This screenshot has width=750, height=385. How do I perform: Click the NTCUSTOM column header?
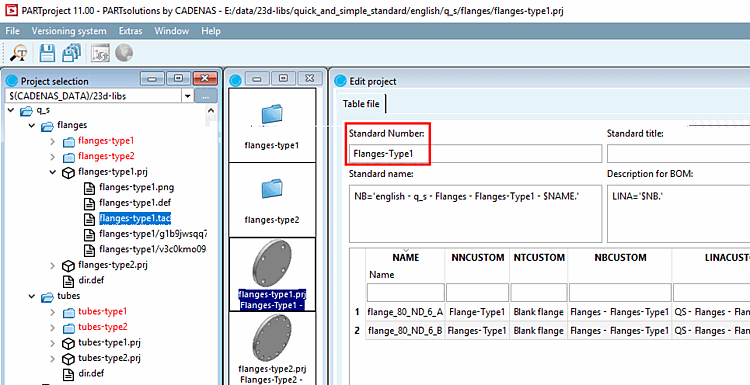point(539,258)
